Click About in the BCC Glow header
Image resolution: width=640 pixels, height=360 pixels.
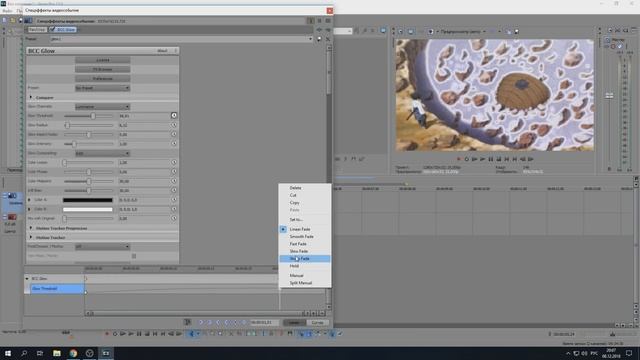pyautogui.click(x=162, y=51)
